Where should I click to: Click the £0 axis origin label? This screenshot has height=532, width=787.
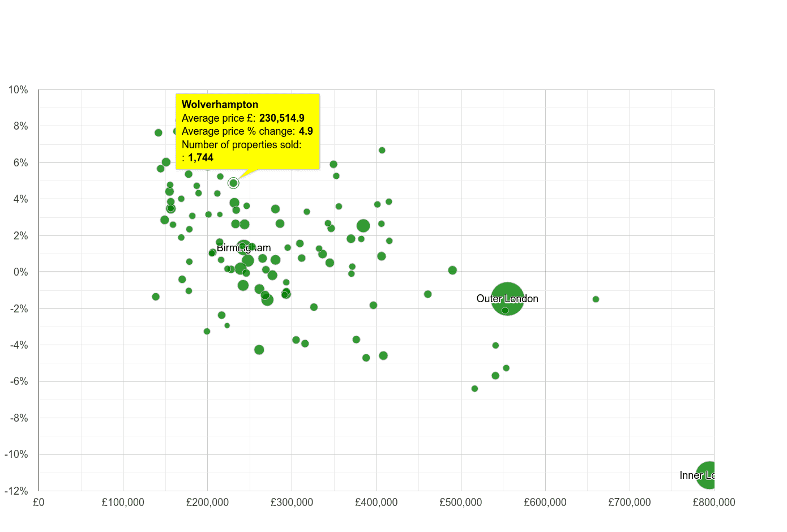point(39,502)
